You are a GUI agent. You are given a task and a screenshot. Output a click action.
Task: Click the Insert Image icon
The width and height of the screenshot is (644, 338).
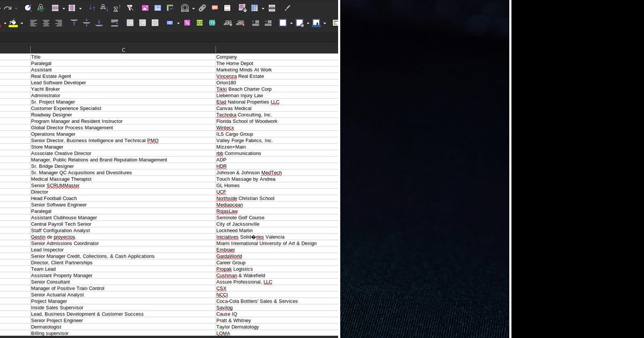(x=145, y=8)
